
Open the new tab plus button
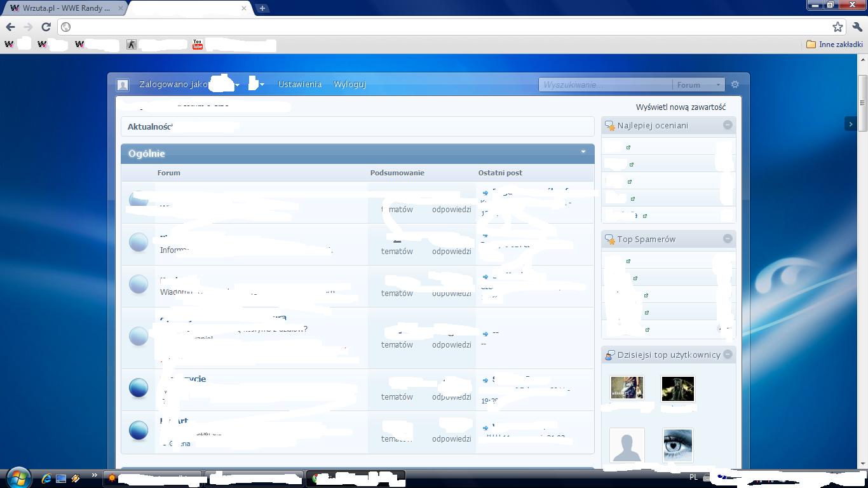pyautogui.click(x=262, y=8)
